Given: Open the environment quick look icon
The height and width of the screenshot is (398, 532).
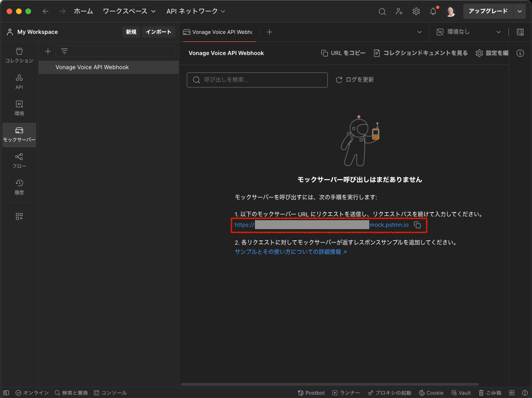Looking at the screenshot, I should (520, 32).
